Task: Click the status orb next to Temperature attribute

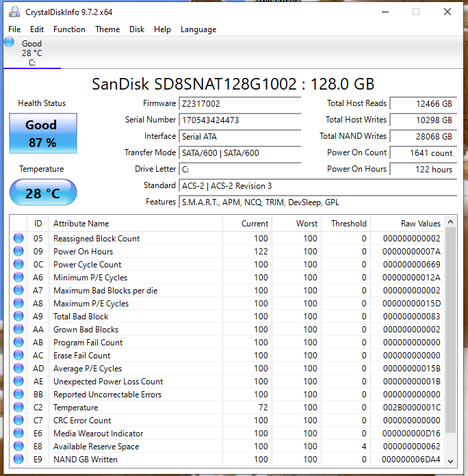Action: (x=18, y=408)
